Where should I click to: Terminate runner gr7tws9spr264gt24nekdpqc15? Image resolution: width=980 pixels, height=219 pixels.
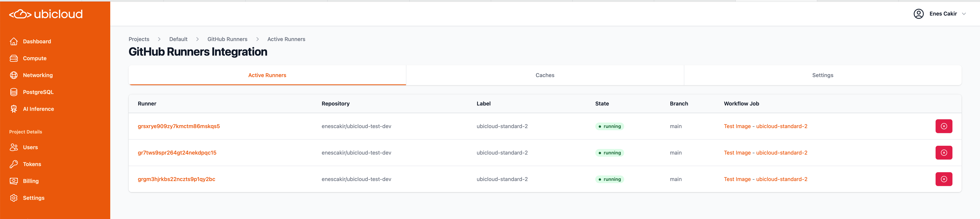coord(943,153)
